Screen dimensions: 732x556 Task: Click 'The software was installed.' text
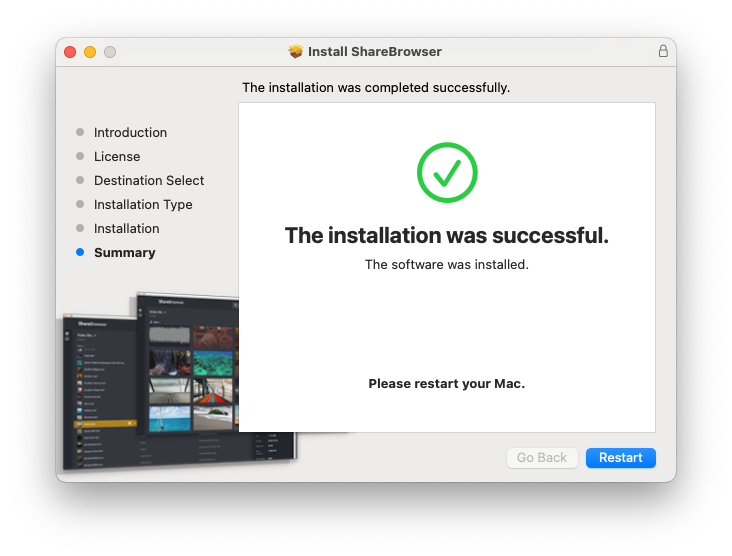(447, 265)
